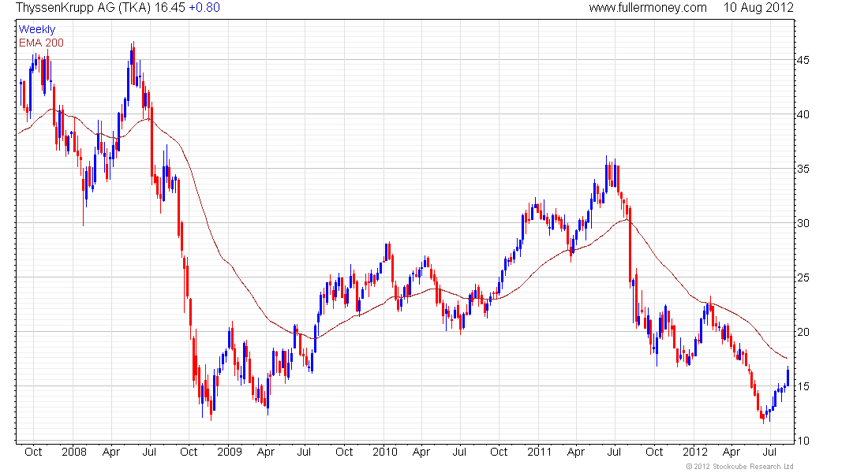
Task: Click the 25 price axis label
Action: [x=803, y=277]
